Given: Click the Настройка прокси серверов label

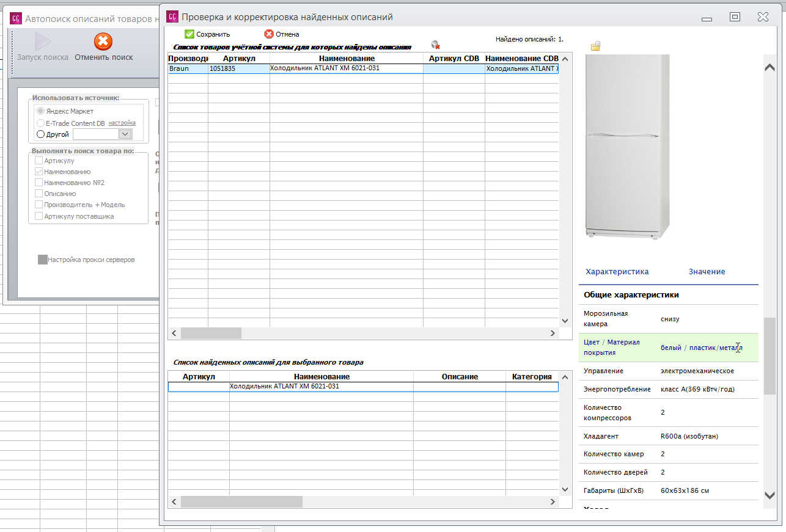Looking at the screenshot, I should 91,260.
